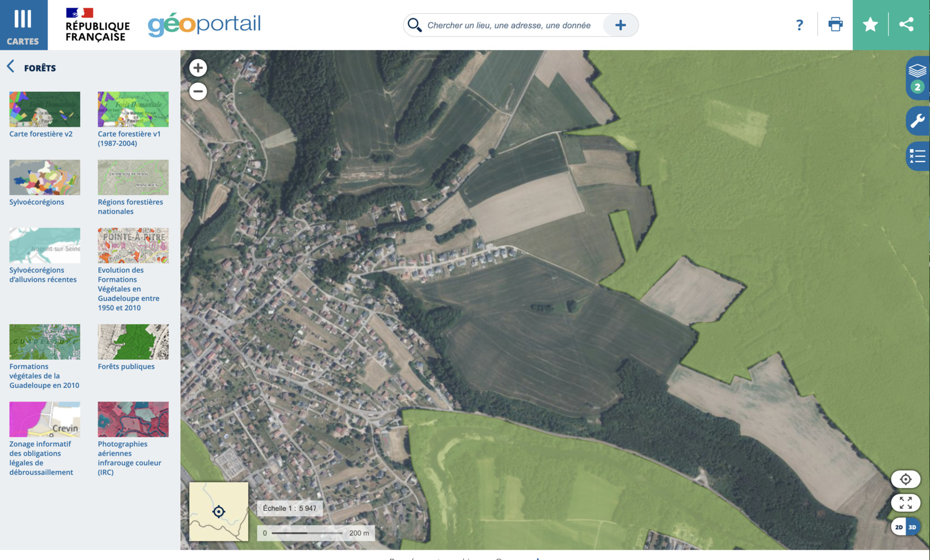930x560 pixels.
Task: Open favorites with the star icon
Action: [x=870, y=24]
